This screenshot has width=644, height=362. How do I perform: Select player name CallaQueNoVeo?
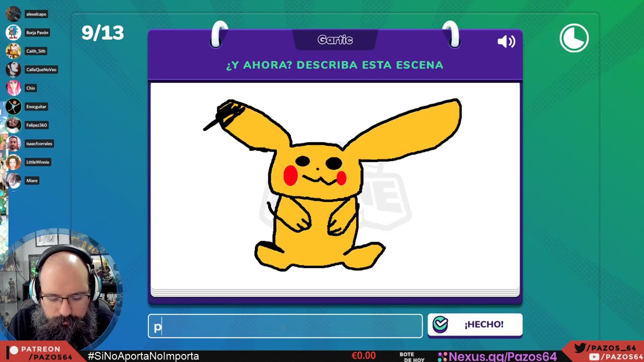pos(41,70)
